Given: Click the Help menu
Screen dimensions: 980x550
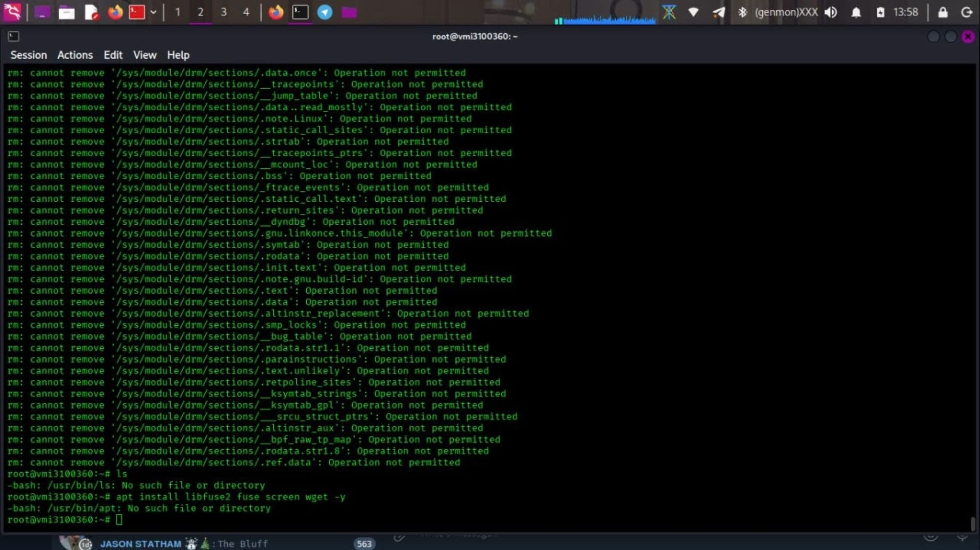Looking at the screenshot, I should (178, 55).
